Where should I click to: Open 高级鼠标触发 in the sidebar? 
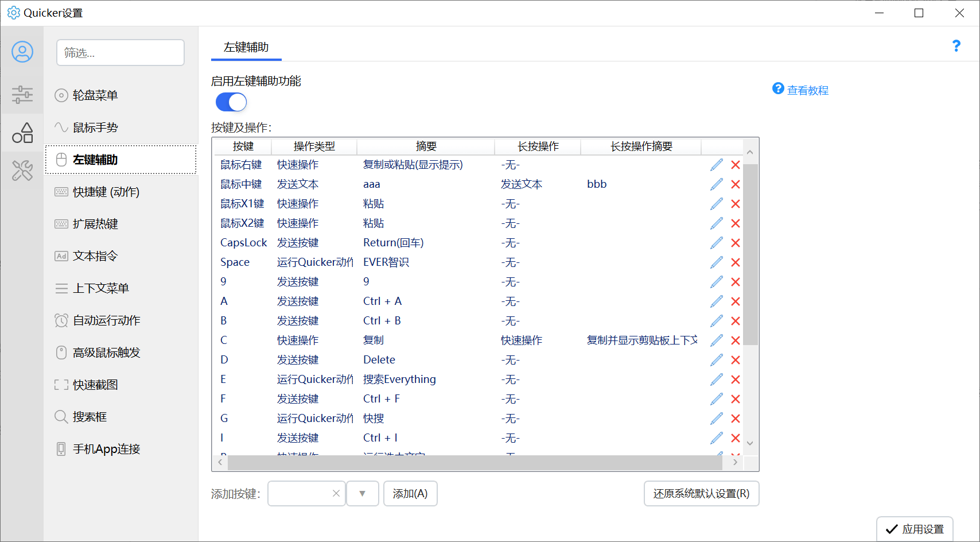(121, 353)
